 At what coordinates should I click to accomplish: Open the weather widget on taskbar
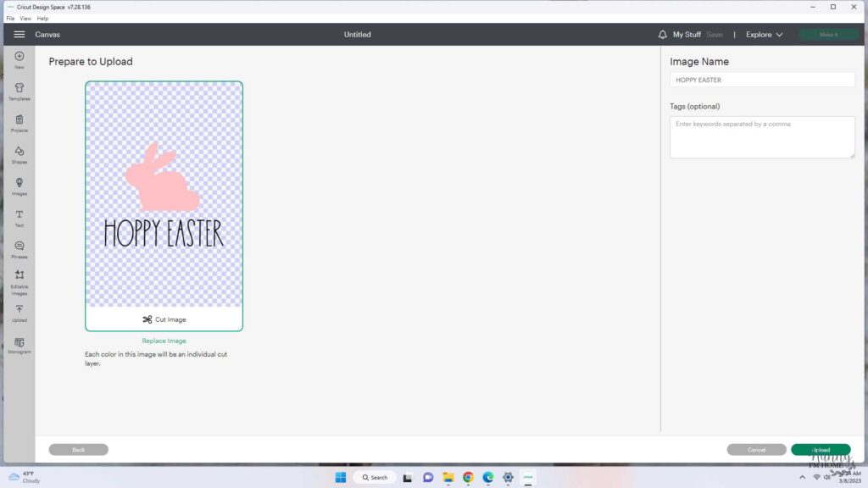point(25,477)
